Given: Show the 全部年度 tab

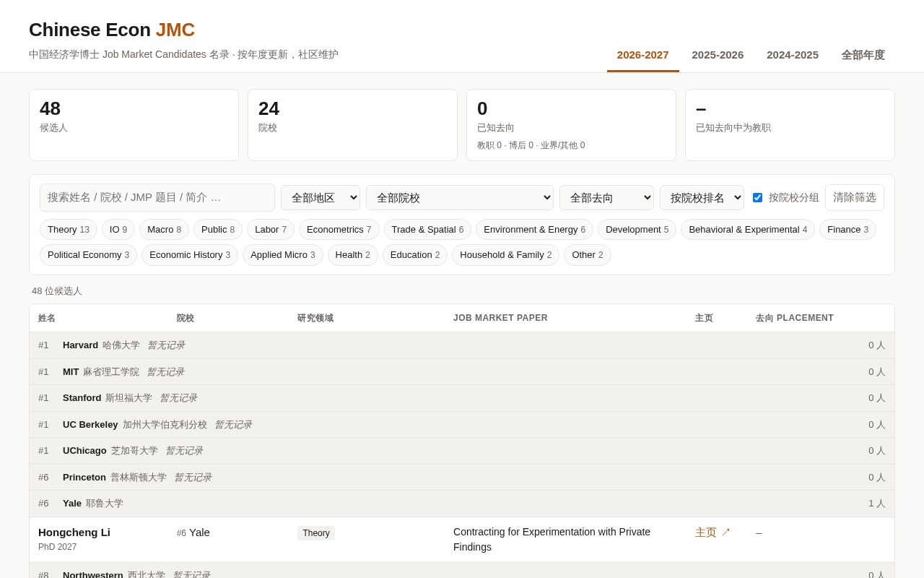Looking at the screenshot, I should click(863, 55).
